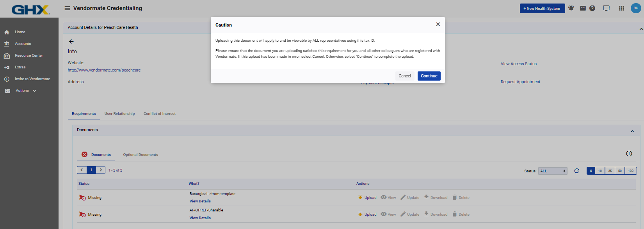Click the Request Appointment link
Screen dimensions: 644x229
click(x=520, y=82)
